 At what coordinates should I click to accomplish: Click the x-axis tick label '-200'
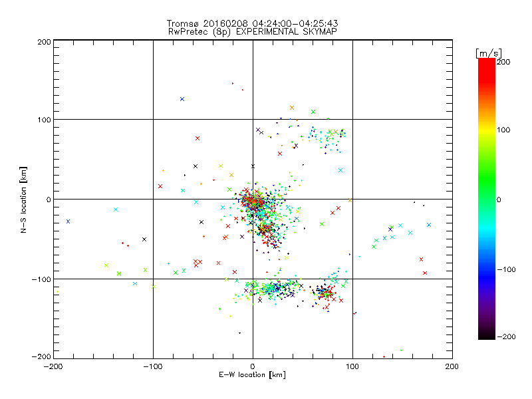coord(53,366)
